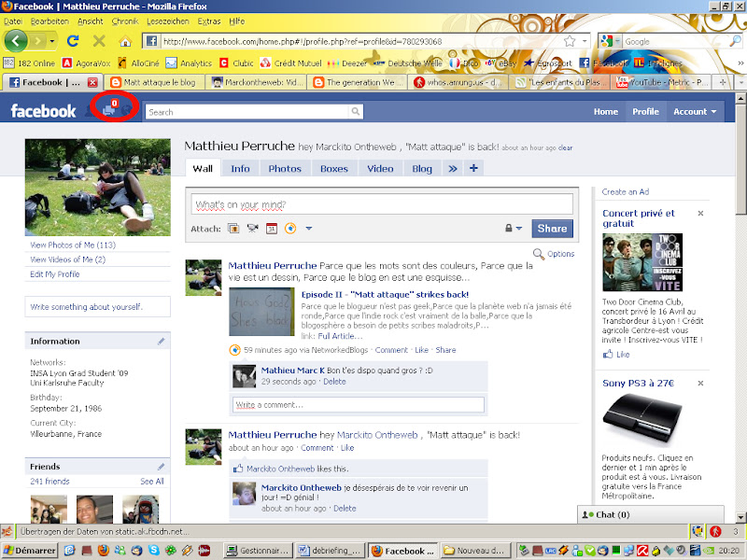Attach a video to the status
The width and height of the screenshot is (747, 560).
tap(252, 229)
